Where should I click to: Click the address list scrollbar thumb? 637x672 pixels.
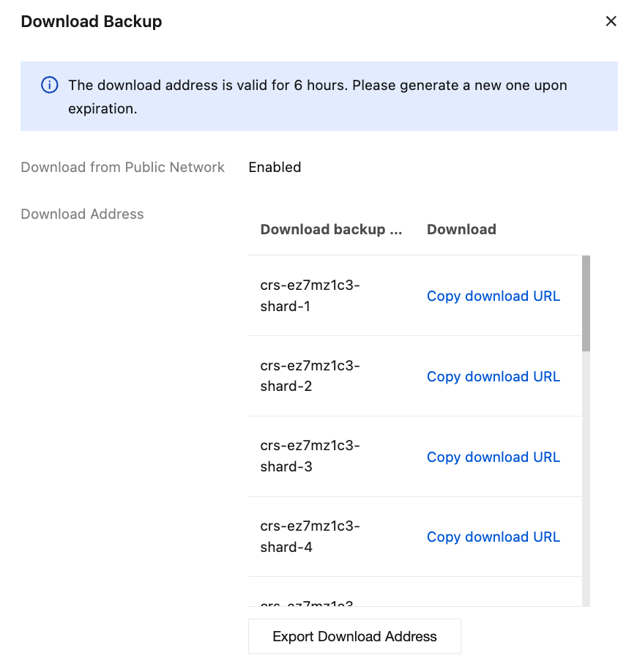(x=586, y=303)
